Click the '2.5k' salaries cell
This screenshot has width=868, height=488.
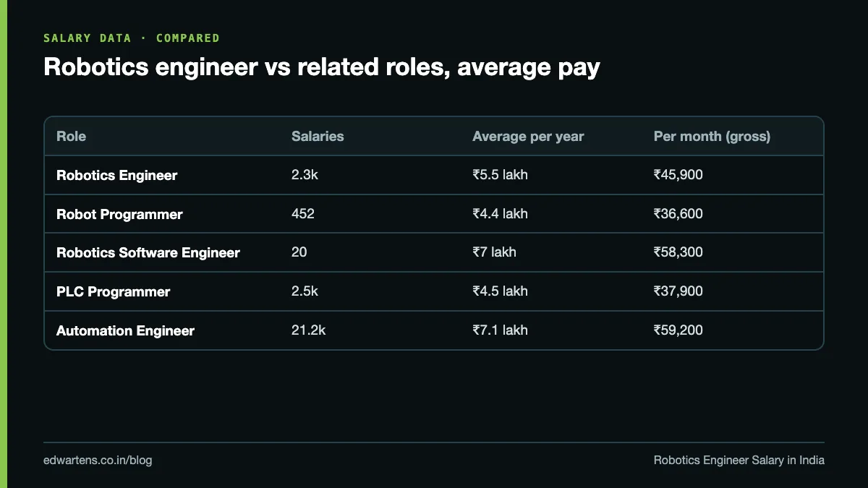coord(305,291)
